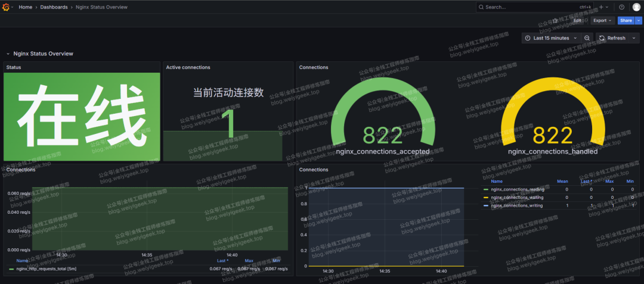Toggle the nginx_connections_writing legend series
The width and height of the screenshot is (644, 284).
coord(516,206)
